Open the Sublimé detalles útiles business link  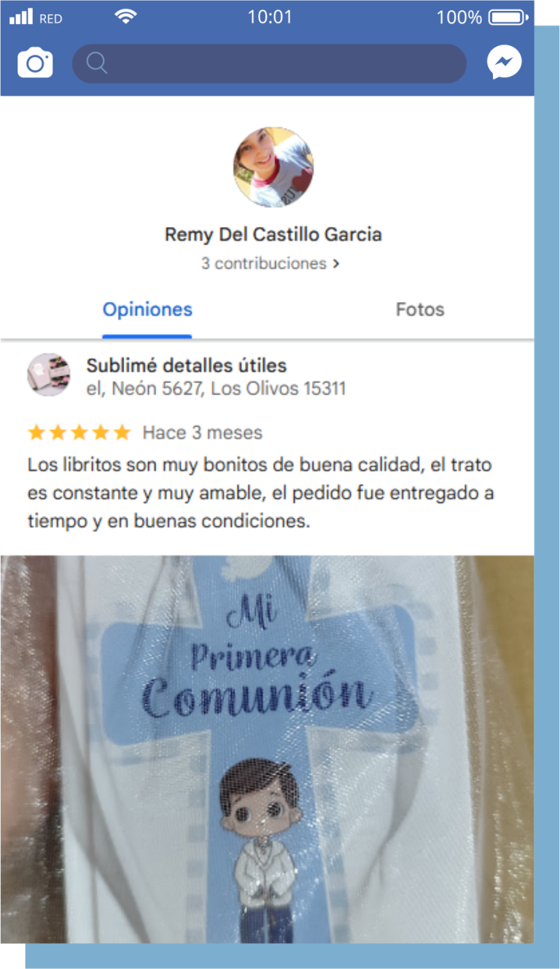187,366
